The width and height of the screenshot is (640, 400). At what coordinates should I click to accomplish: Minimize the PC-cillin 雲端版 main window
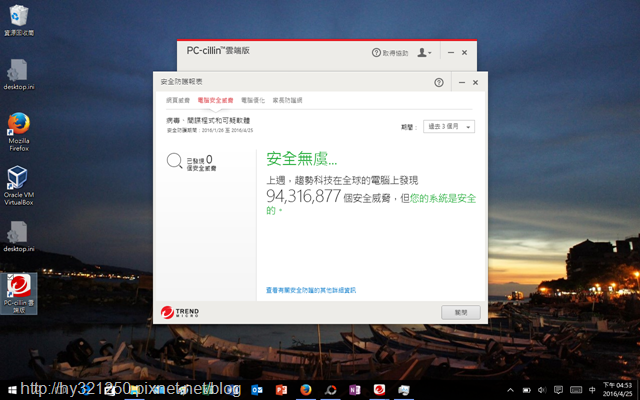[x=451, y=53]
